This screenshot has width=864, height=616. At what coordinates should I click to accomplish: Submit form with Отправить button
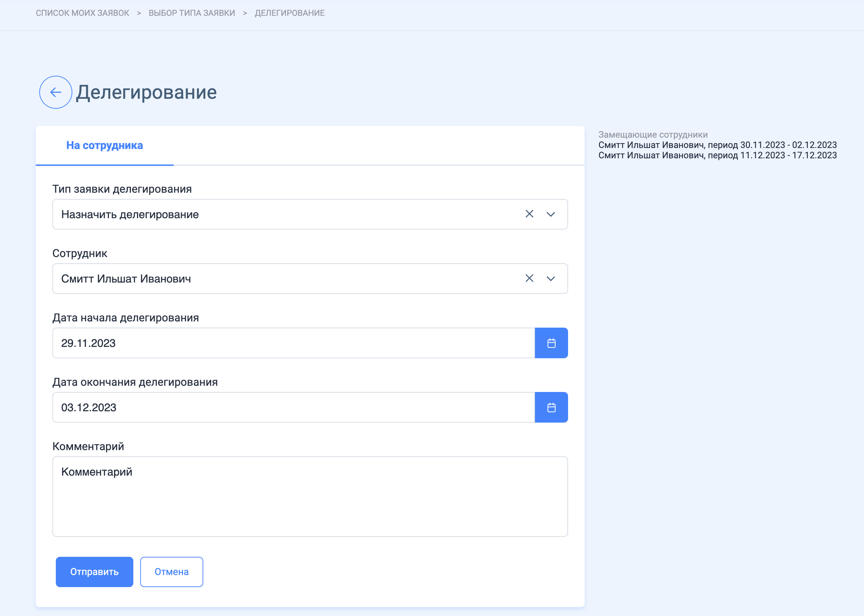point(94,572)
